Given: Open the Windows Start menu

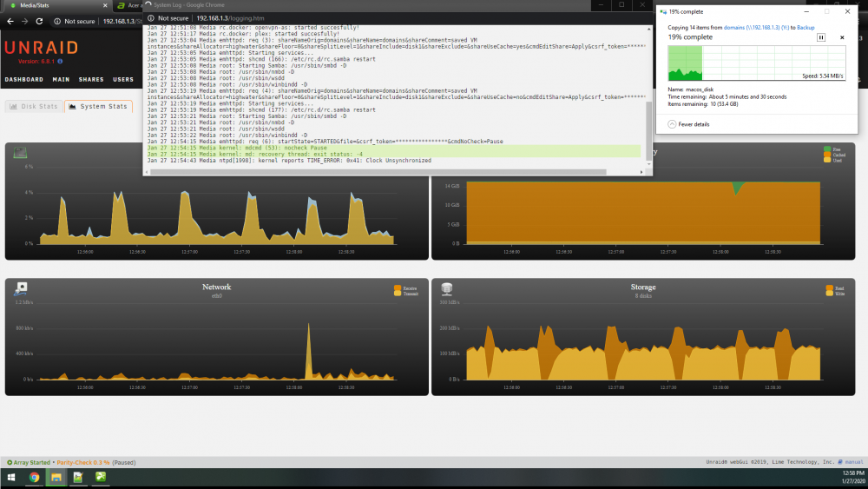Looking at the screenshot, I should coord(11,477).
